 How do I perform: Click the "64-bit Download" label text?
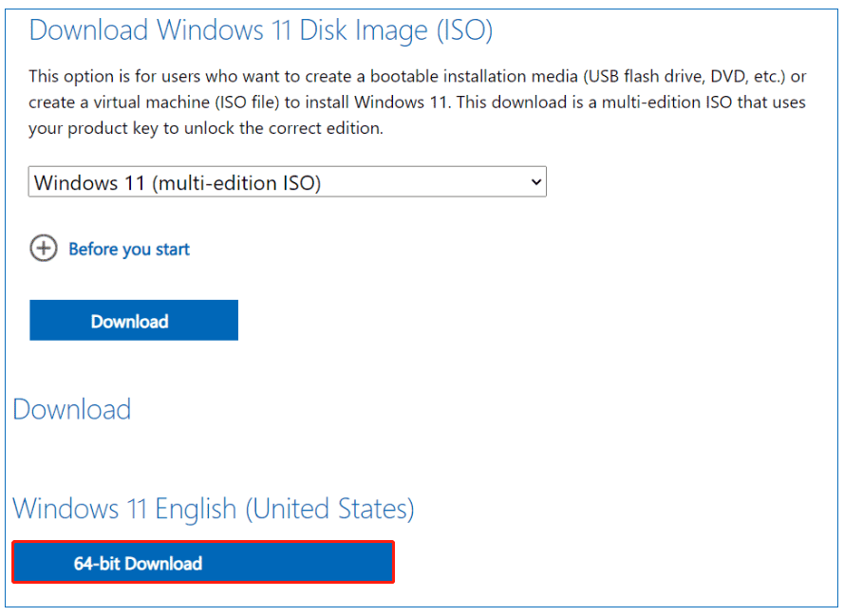point(138,564)
